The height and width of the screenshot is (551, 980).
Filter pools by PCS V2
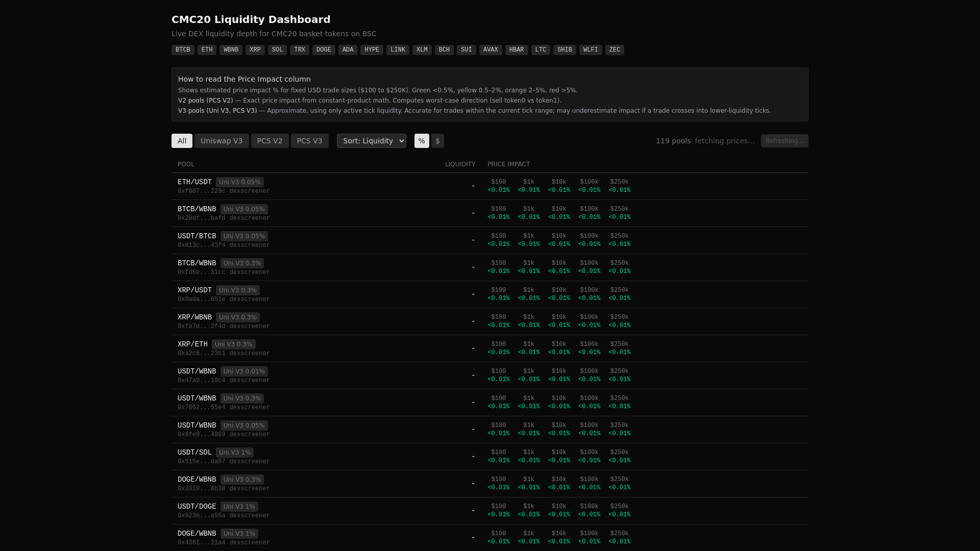point(269,141)
